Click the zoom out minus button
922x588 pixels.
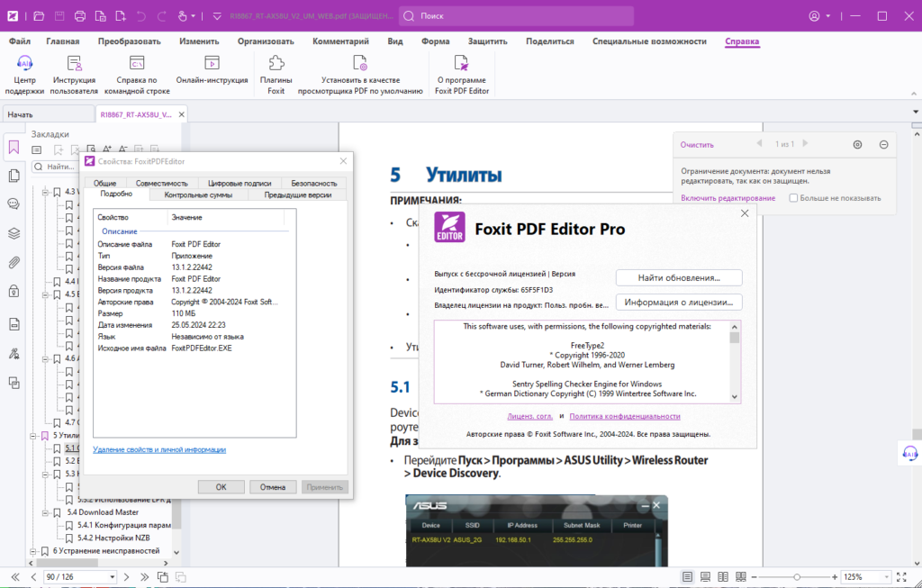coord(755,577)
